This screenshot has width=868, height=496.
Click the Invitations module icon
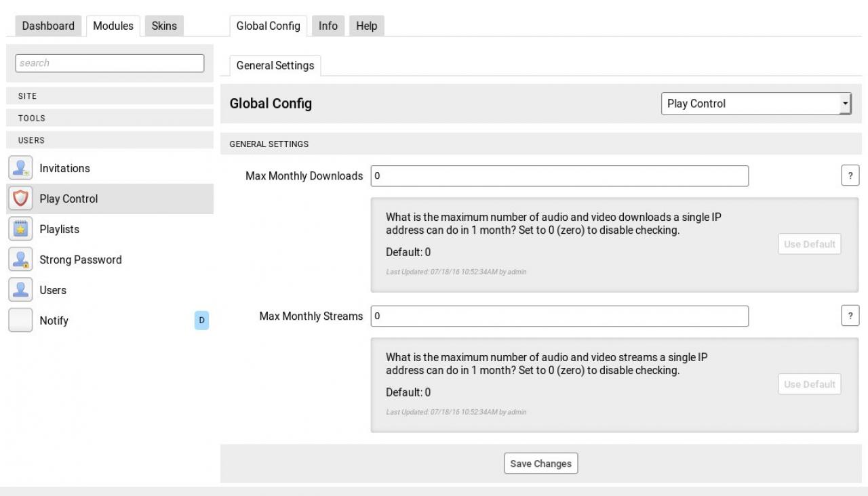tap(20, 168)
